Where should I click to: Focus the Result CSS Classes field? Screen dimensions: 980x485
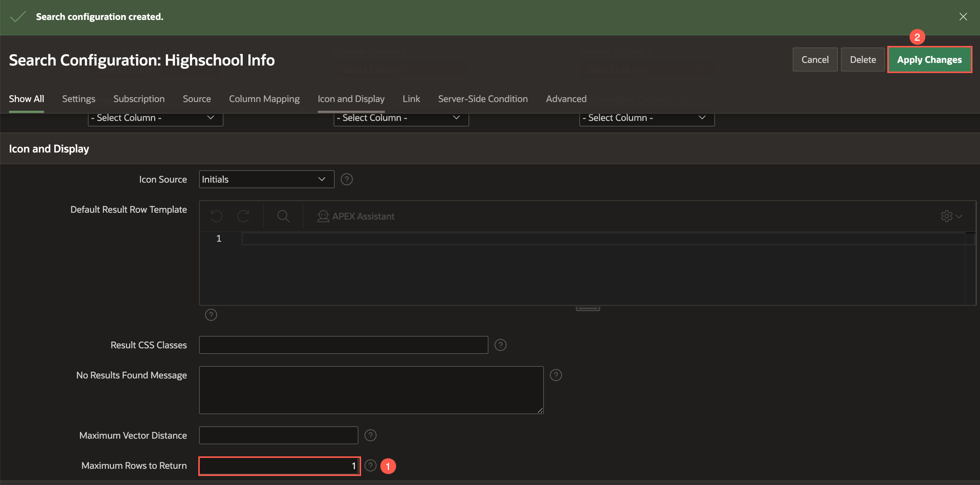click(343, 345)
